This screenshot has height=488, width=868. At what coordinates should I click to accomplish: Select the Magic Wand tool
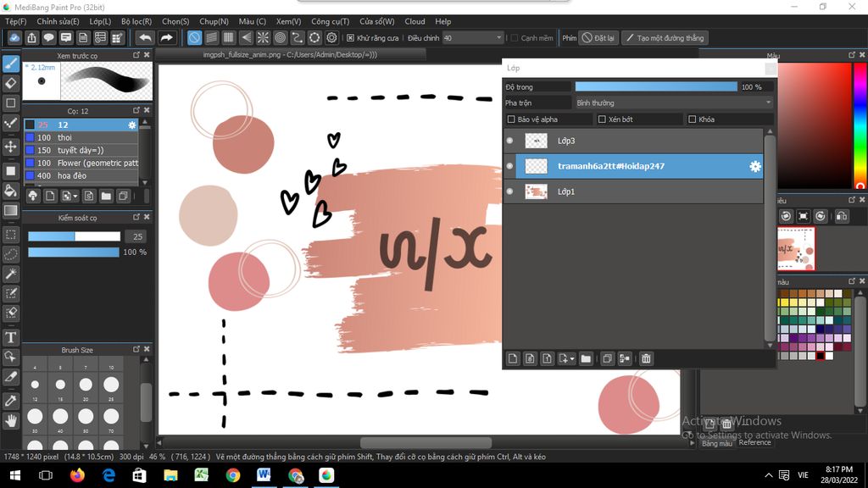tap(10, 274)
